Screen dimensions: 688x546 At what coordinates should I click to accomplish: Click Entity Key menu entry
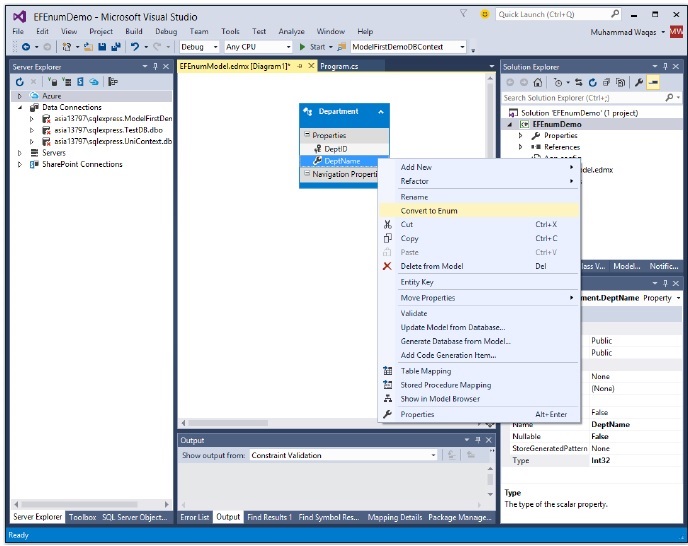[x=416, y=282]
